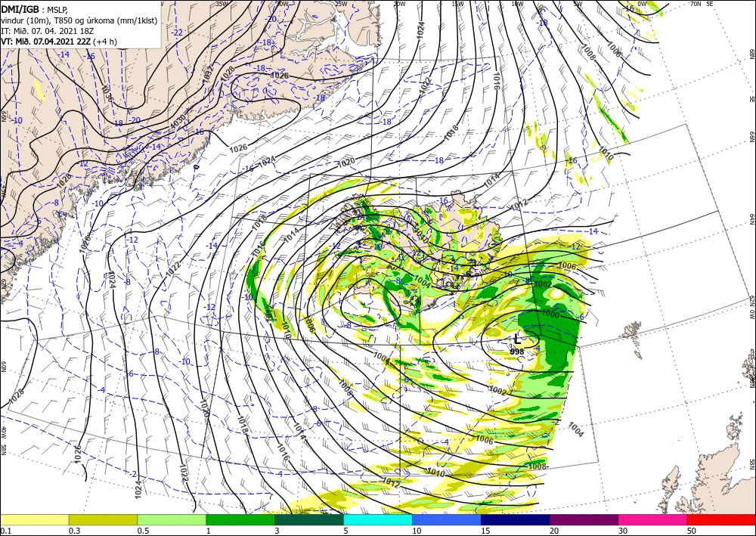This screenshot has height=536, width=756.
Task: Click the dark green 3–5 legend swatch
Action: pos(309,519)
